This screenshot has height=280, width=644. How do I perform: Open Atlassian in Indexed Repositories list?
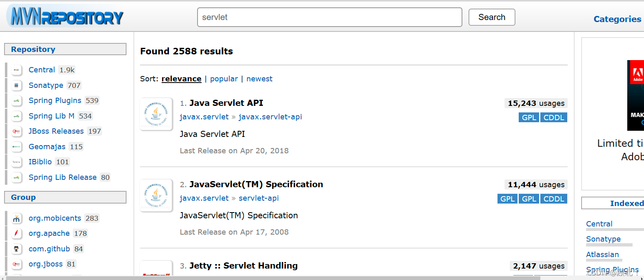602,255
